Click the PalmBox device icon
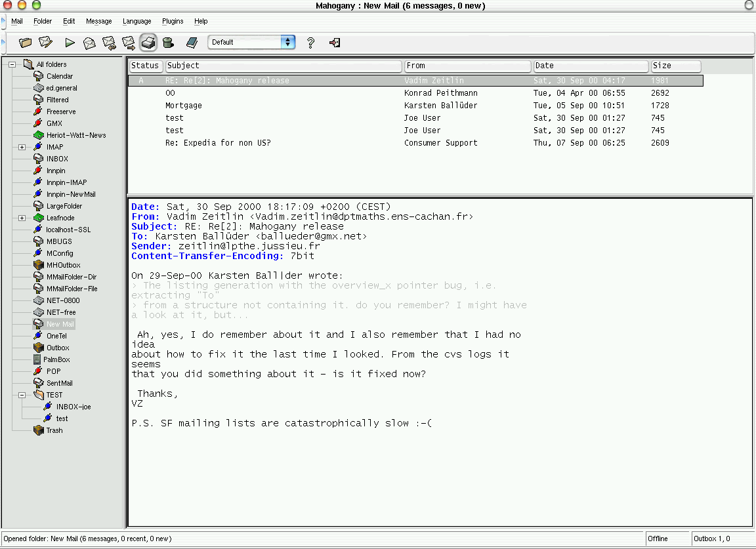Image resolution: width=756 pixels, height=549 pixels. [37, 359]
